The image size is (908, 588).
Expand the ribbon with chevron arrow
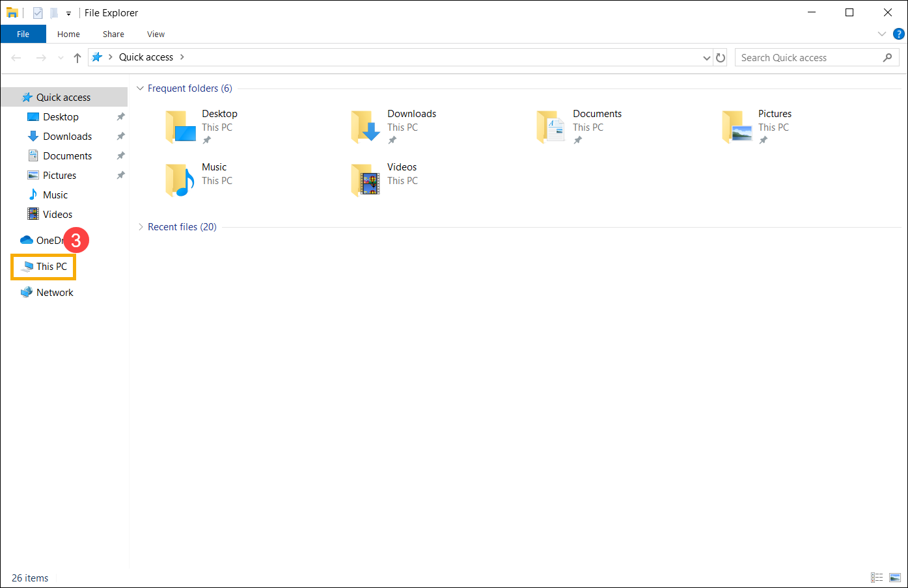pyautogui.click(x=882, y=34)
